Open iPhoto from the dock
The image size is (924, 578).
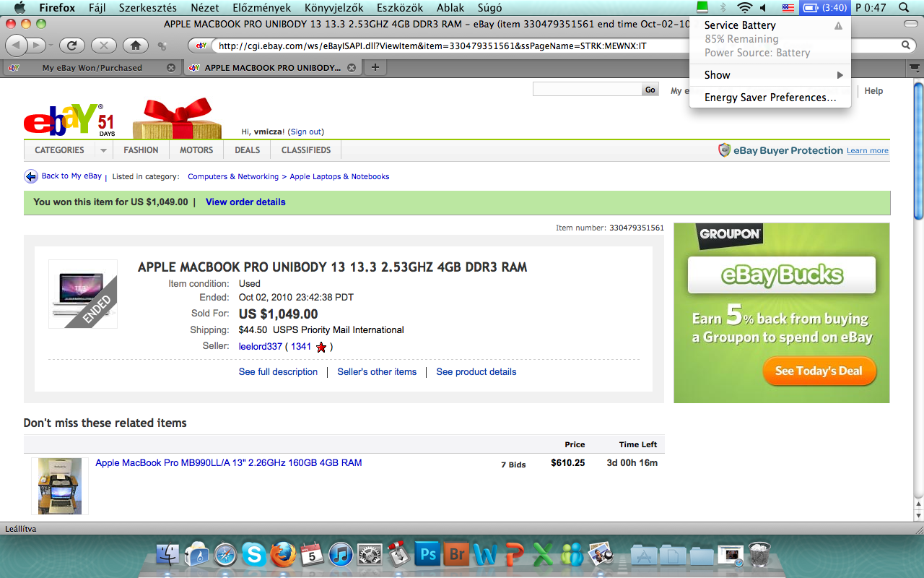[601, 555]
